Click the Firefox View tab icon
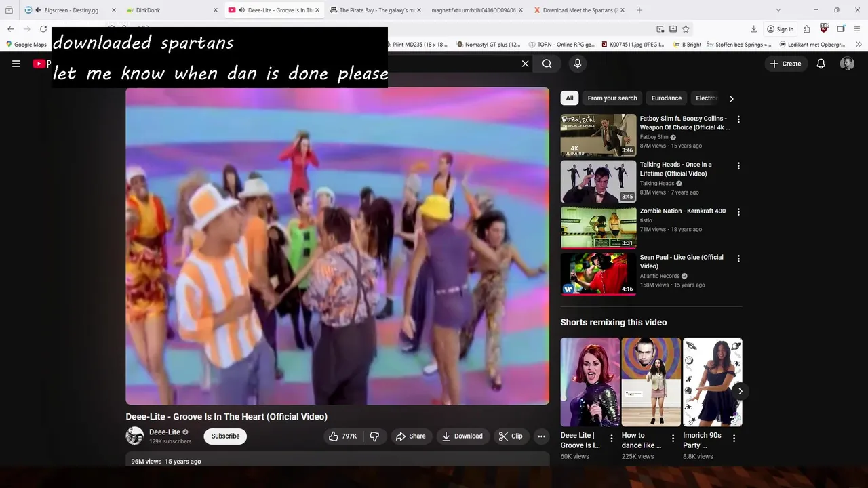The width and height of the screenshot is (868, 488). (9, 10)
